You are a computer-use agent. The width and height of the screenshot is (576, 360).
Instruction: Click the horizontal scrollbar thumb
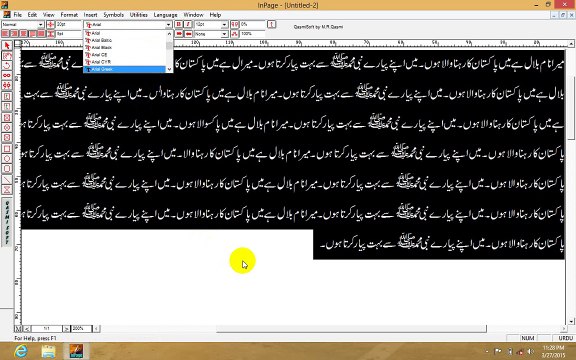pos(351,328)
